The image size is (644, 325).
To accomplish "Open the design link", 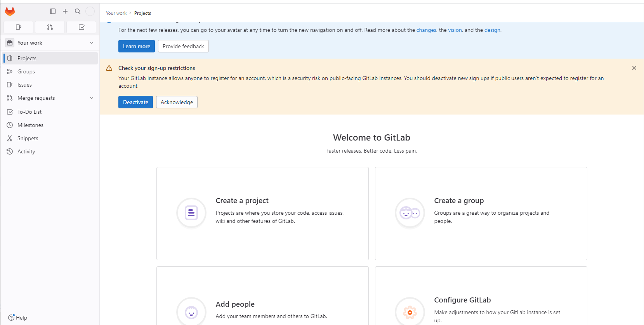I will [492, 30].
